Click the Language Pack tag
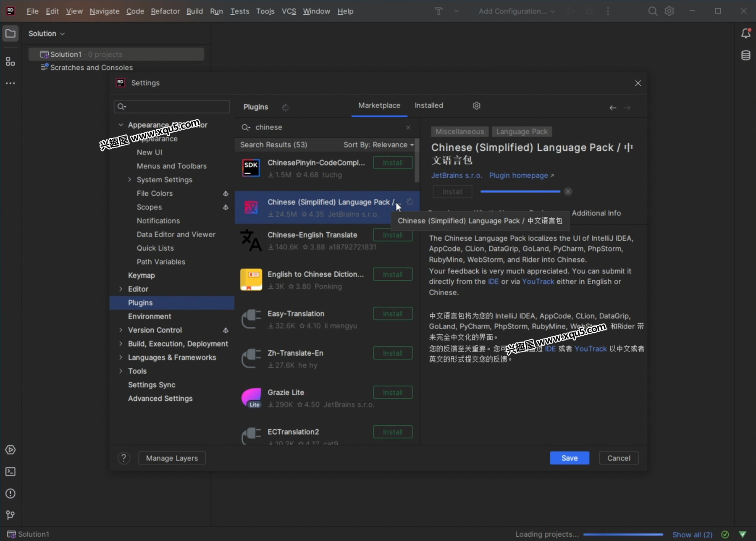Image resolution: width=756 pixels, height=541 pixels. click(522, 132)
